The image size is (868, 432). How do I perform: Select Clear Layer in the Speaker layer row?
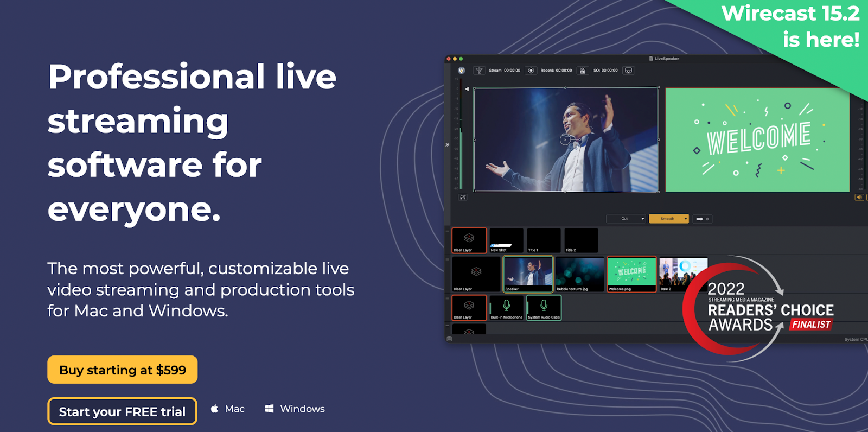(476, 274)
